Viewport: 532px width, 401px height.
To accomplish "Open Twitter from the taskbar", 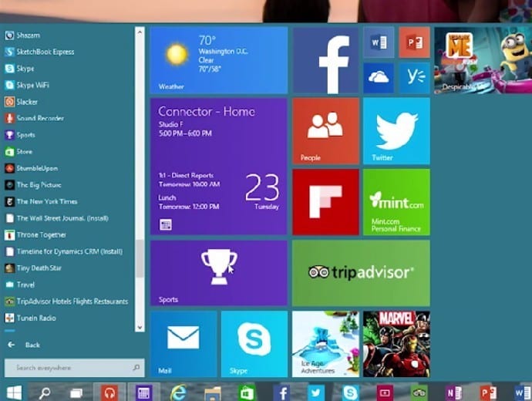I will (316, 393).
